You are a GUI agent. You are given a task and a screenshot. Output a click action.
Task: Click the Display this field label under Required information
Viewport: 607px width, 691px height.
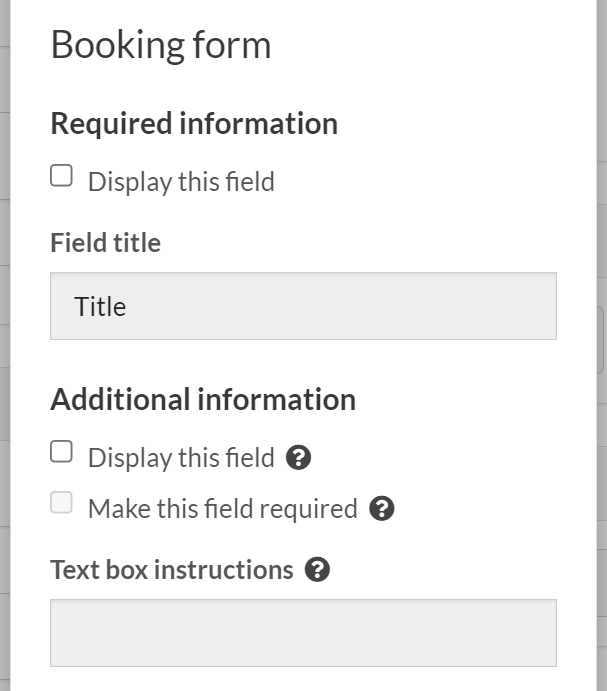tap(181, 182)
